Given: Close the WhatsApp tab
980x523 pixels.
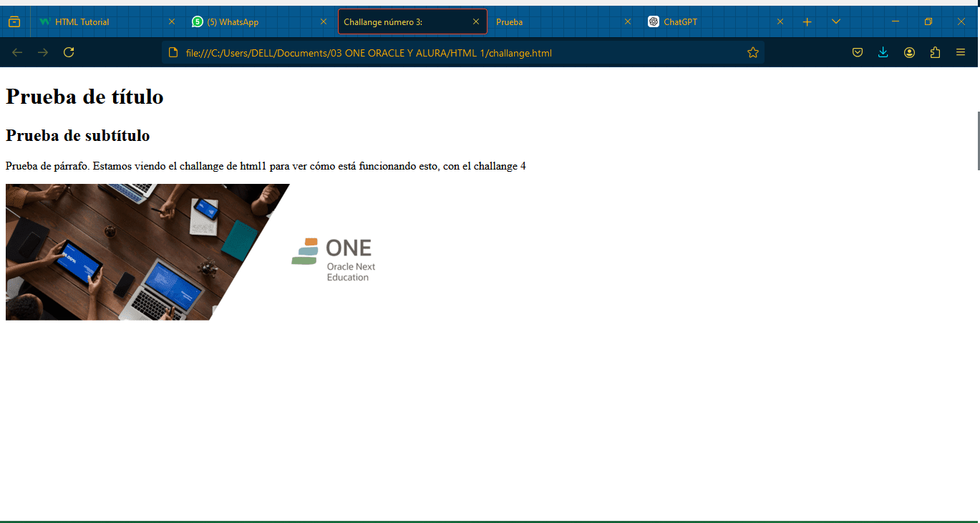Looking at the screenshot, I should (x=324, y=22).
